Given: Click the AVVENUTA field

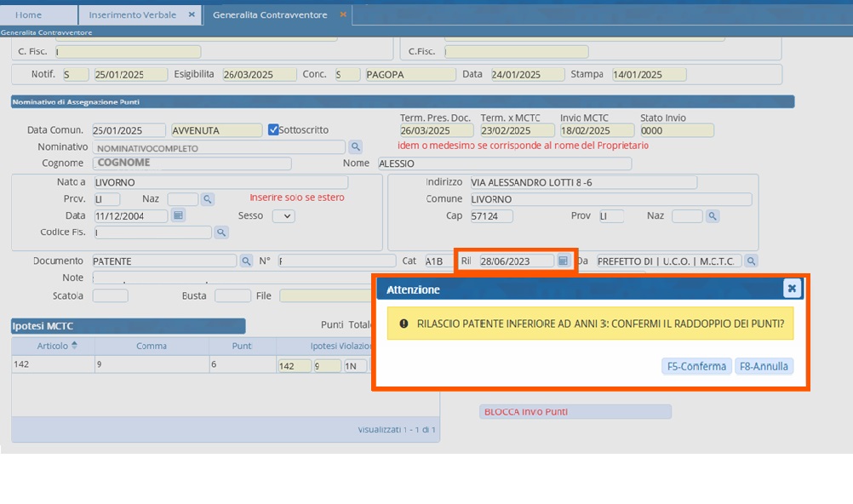Looking at the screenshot, I should pos(216,130).
